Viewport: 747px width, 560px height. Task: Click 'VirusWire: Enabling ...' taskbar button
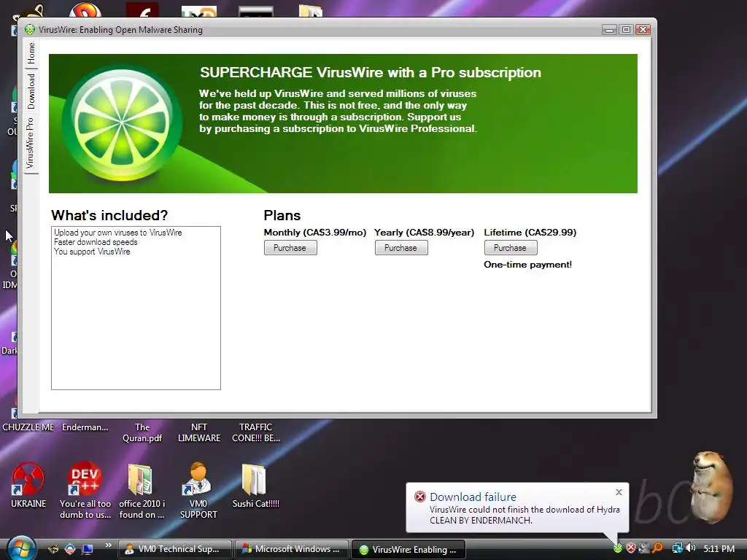[408, 549]
